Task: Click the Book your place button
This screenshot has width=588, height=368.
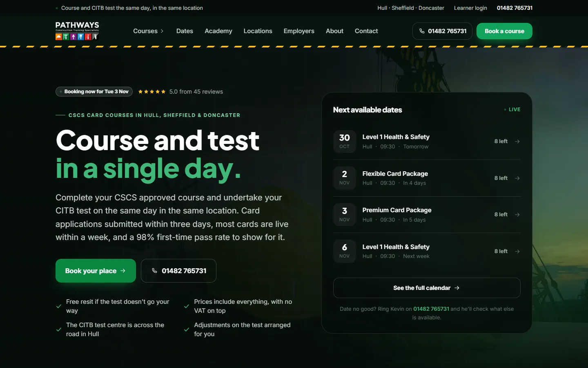Action: 96,271
